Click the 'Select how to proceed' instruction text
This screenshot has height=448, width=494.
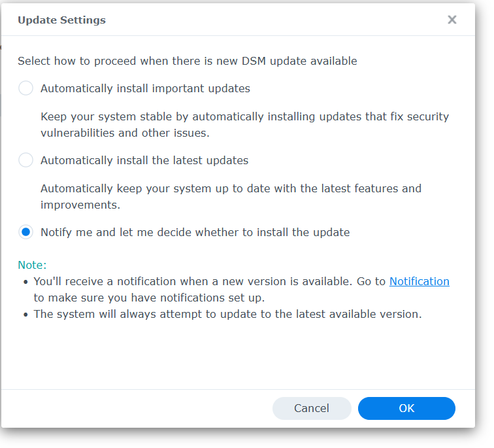coord(187,61)
